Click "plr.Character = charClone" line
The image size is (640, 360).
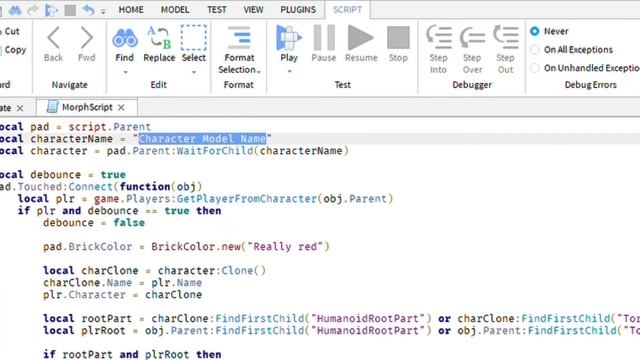(122, 295)
